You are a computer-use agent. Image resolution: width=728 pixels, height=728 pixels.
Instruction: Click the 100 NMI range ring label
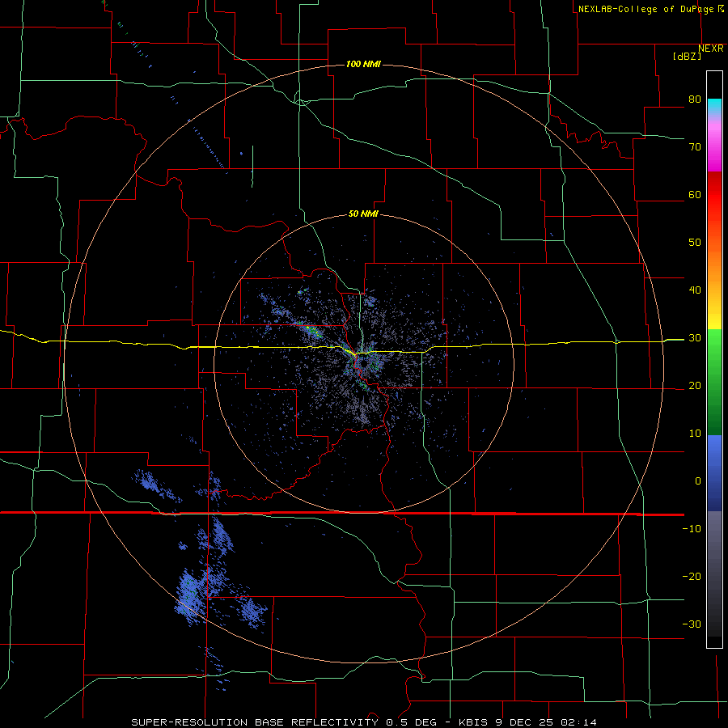(x=363, y=64)
